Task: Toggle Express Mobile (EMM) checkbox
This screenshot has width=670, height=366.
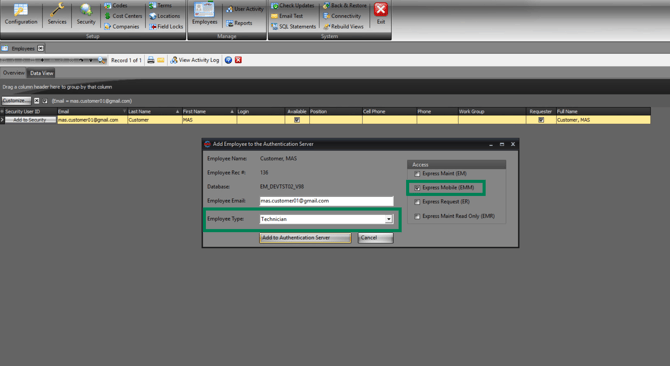Action: coord(417,188)
